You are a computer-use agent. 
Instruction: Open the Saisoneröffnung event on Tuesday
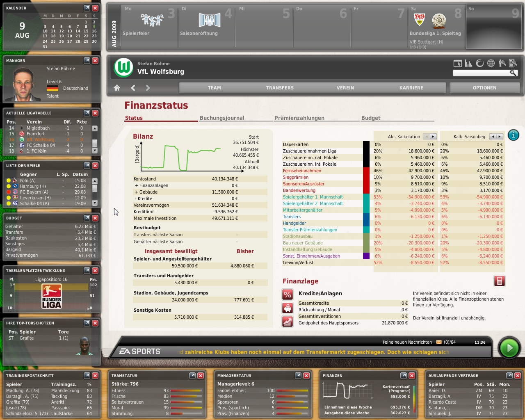click(x=209, y=20)
